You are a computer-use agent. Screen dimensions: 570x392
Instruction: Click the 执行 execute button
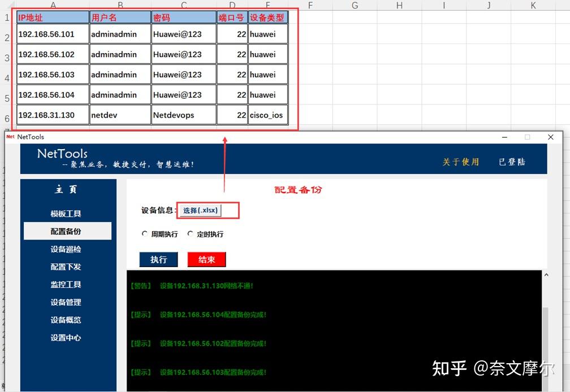click(158, 259)
